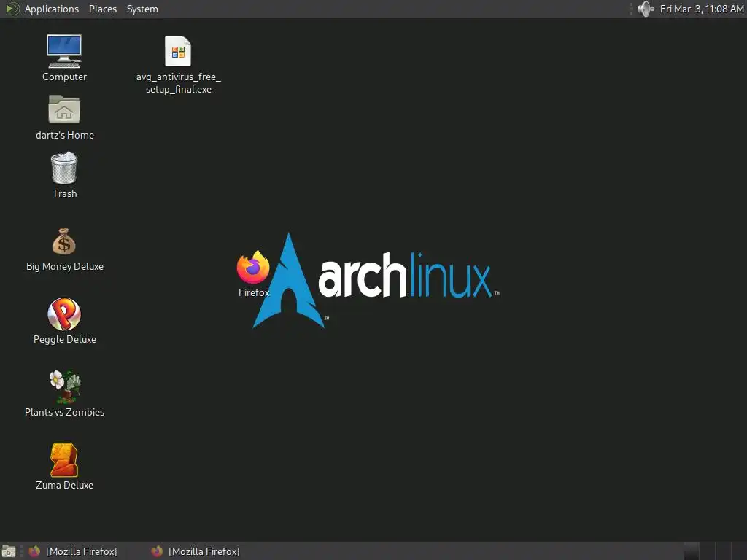Open the dartz's Home folder icon
The image size is (747, 560).
(64, 109)
